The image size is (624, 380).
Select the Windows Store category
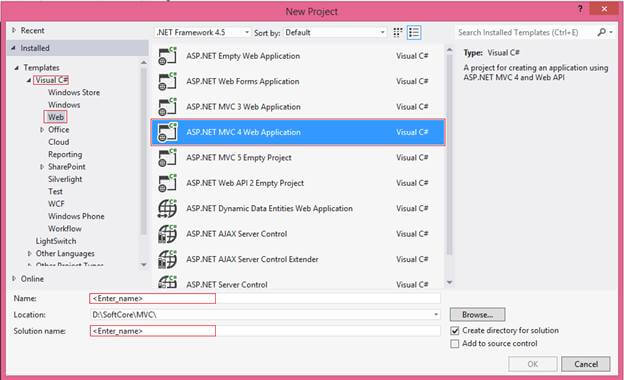(74, 92)
